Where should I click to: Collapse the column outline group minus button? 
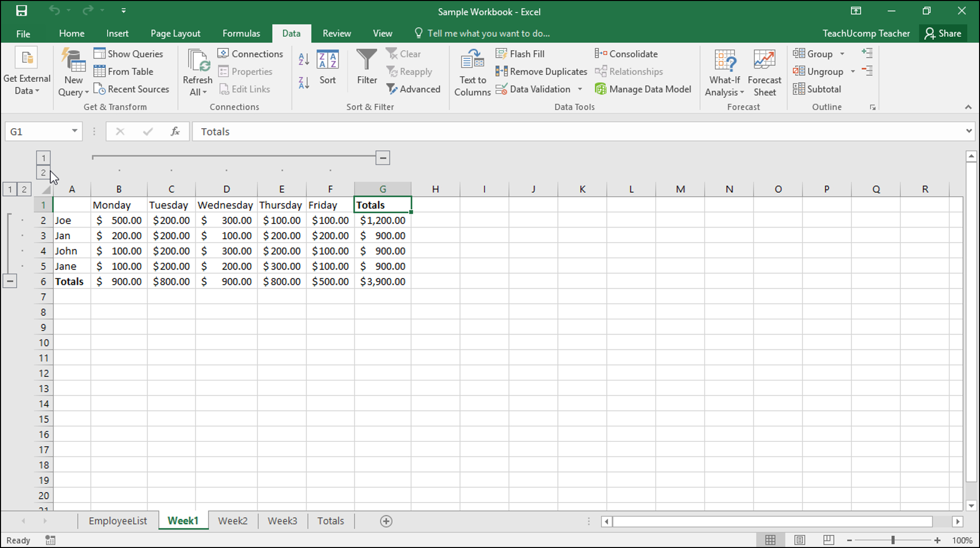click(383, 158)
